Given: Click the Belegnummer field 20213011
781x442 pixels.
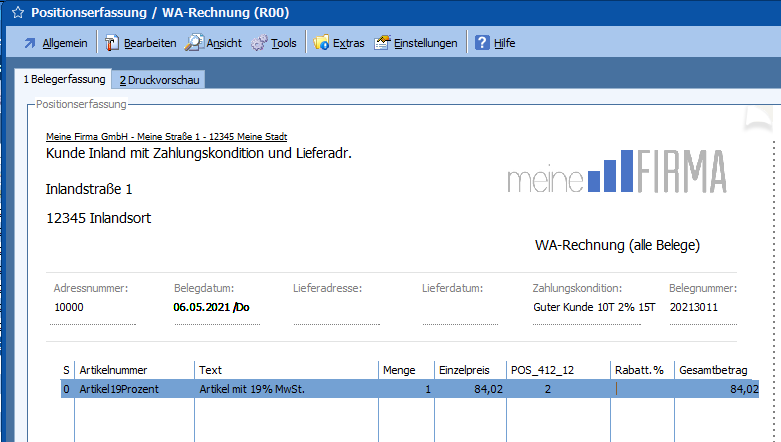Looking at the screenshot, I should [x=694, y=307].
